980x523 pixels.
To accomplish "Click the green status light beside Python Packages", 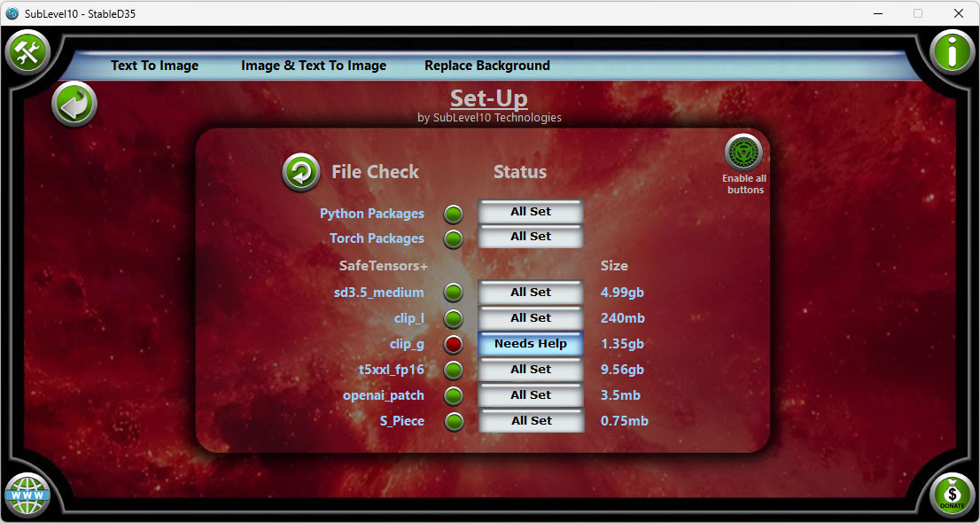I will coord(454,214).
